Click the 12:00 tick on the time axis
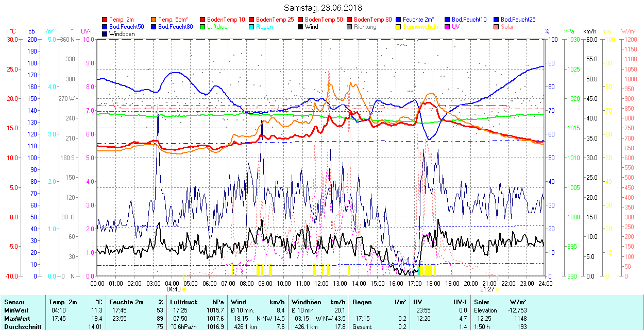644x330 pixels. [x=321, y=283]
